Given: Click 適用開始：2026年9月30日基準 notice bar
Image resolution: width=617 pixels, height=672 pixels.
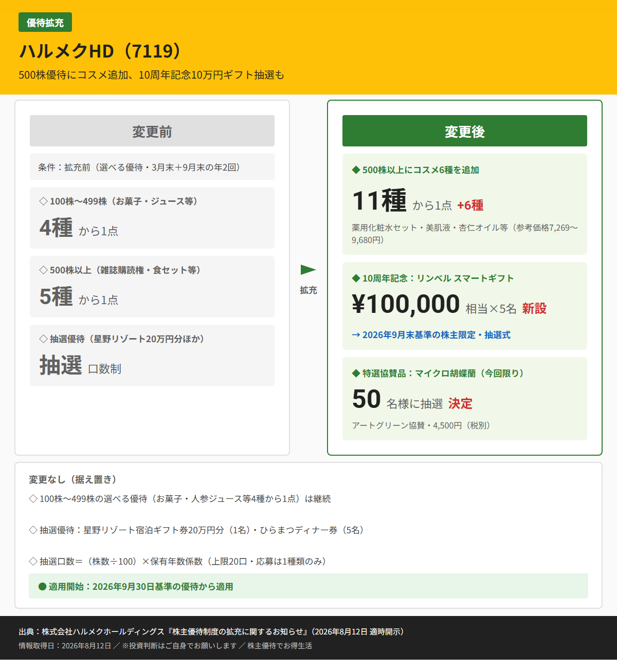Looking at the screenshot, I should pyautogui.click(x=308, y=586).
